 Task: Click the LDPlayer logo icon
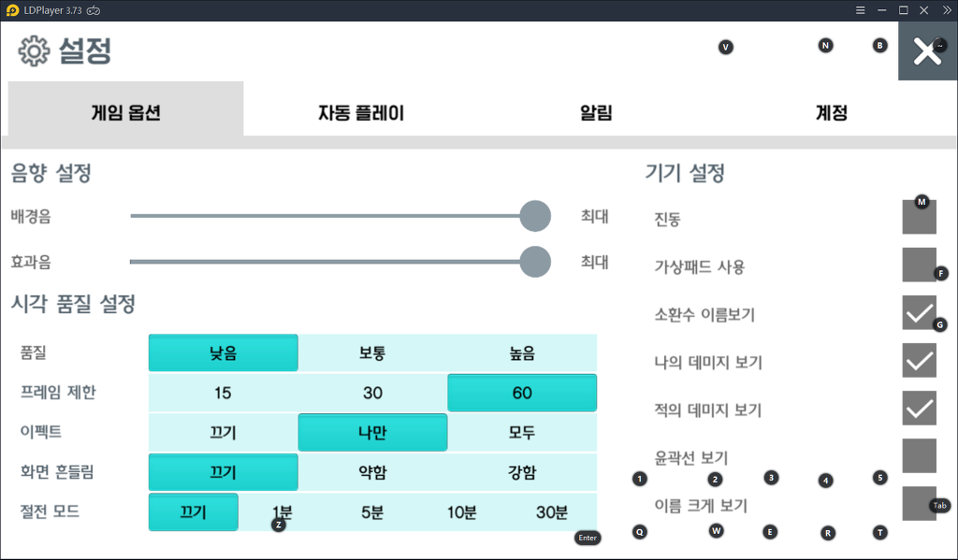(x=11, y=10)
